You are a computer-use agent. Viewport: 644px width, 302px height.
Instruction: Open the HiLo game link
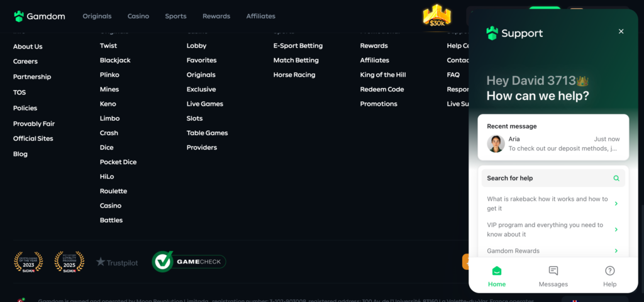point(107,177)
